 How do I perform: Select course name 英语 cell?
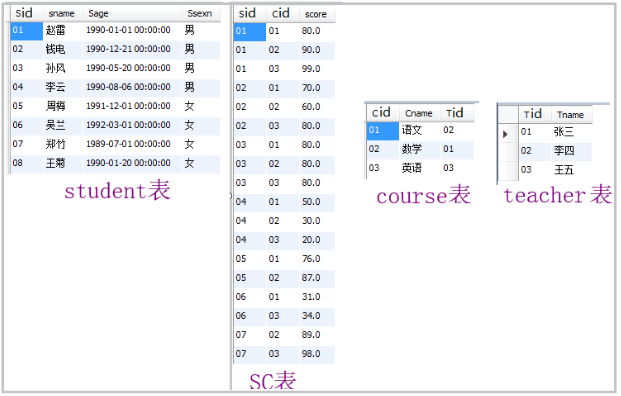(x=419, y=168)
